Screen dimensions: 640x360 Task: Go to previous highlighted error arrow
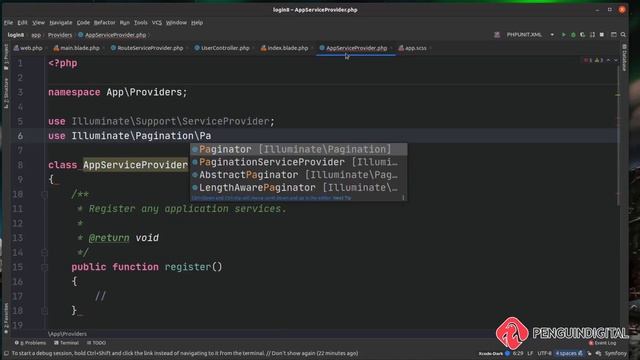pyautogui.click(x=609, y=60)
